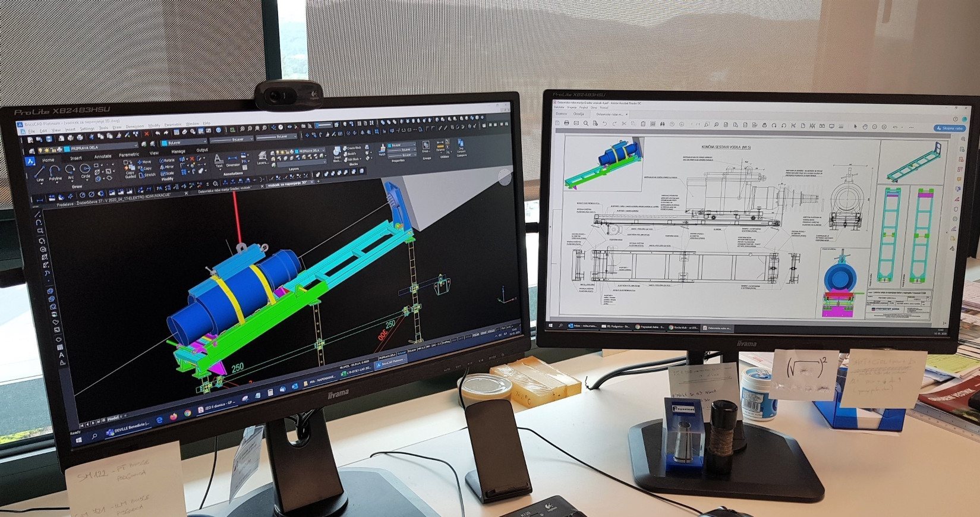Screen dimensions: 980x517
Task: Expand Edit Block dropdown arrow
Action: coord(361,159)
